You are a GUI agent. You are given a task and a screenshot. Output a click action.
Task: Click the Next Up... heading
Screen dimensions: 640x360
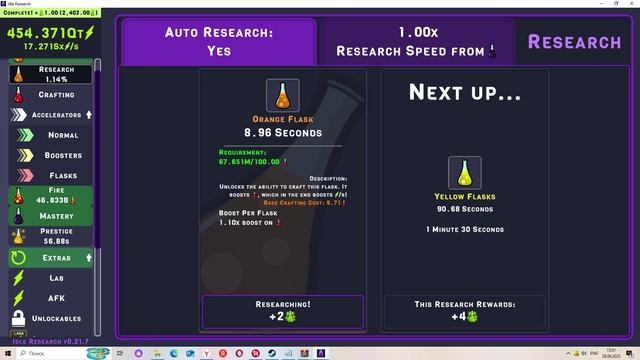coord(465,92)
